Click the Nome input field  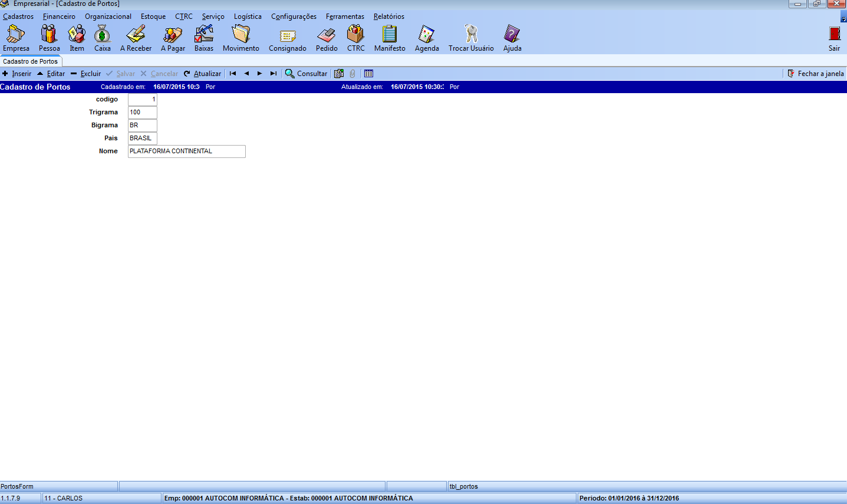(186, 151)
